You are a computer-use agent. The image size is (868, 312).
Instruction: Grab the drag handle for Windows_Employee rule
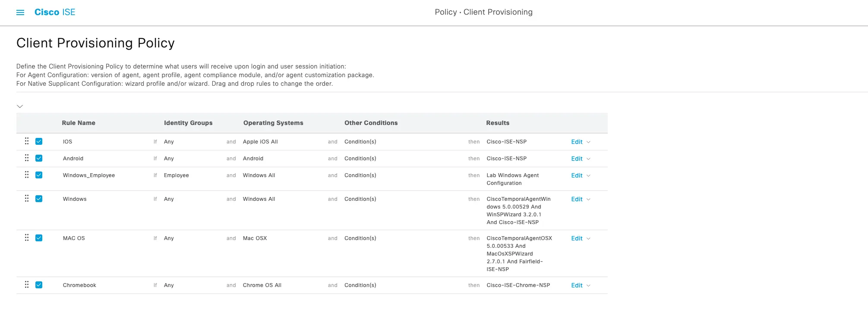pos(27,175)
